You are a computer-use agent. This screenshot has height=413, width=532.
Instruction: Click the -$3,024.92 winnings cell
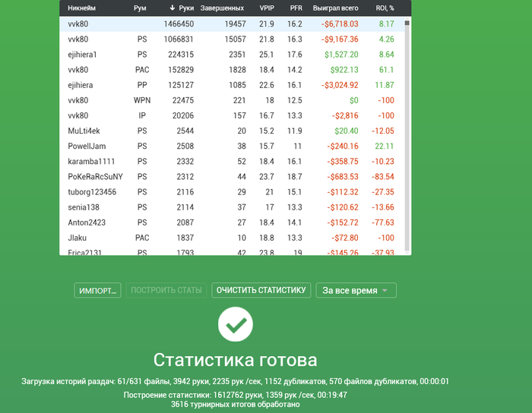[340, 85]
